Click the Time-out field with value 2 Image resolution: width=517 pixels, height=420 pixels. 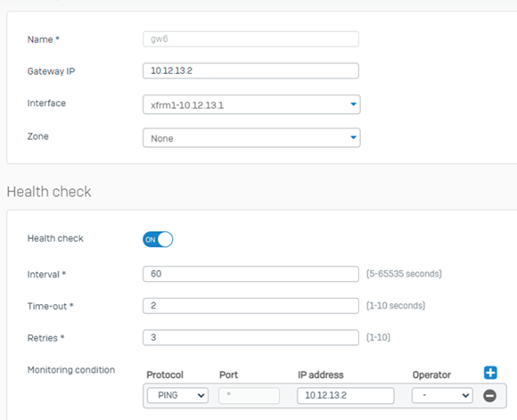(x=250, y=306)
